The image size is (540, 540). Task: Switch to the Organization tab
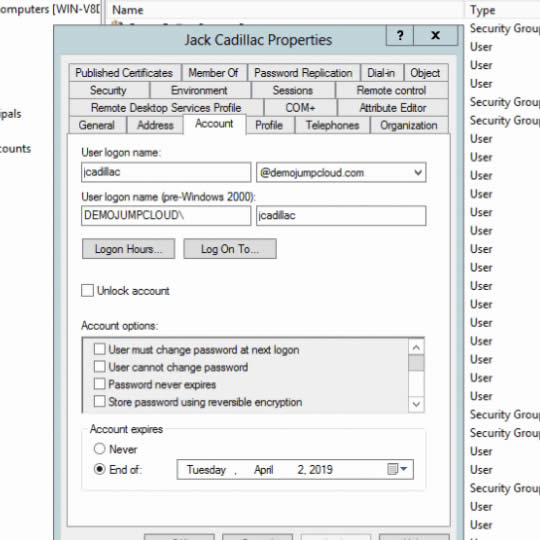tap(409, 125)
